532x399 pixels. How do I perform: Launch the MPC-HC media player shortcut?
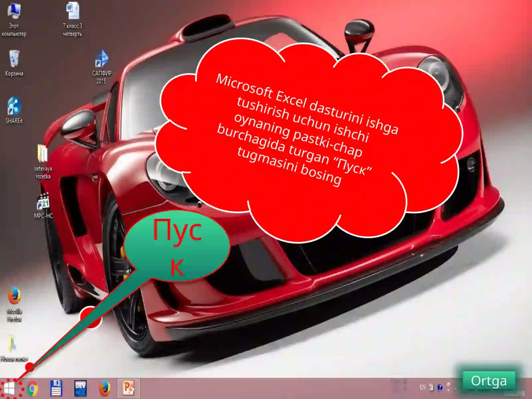click(x=43, y=205)
